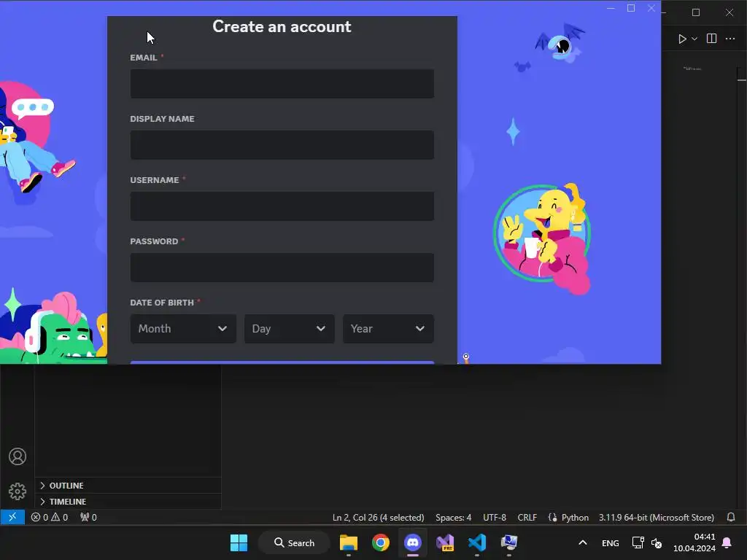
Task: Open the clock and date panel
Action: pos(694,542)
